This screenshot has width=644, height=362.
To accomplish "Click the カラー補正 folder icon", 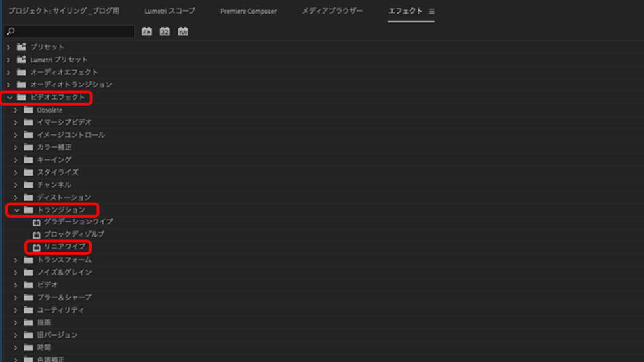I will click(28, 147).
